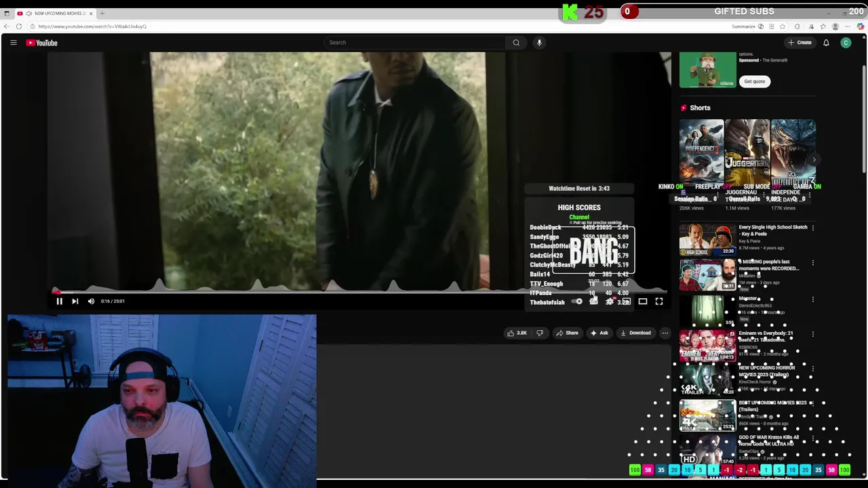Click the browser address bar URL
The height and width of the screenshot is (488, 868).
92,26
